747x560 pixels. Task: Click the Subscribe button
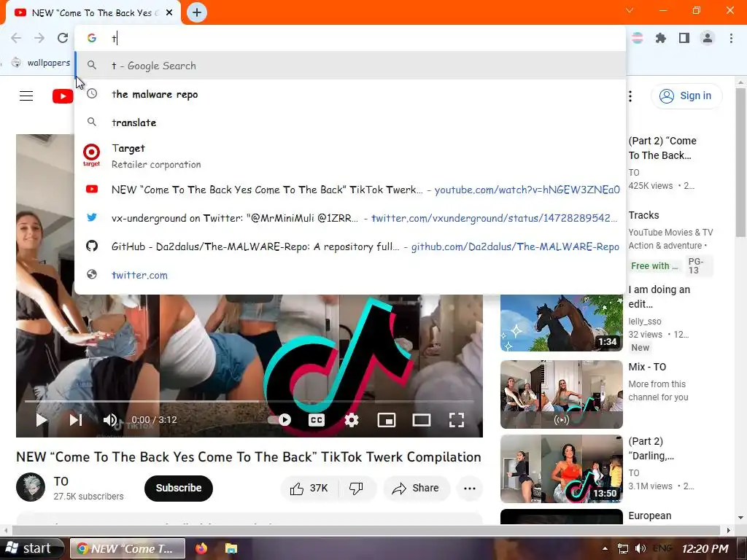[x=179, y=488]
